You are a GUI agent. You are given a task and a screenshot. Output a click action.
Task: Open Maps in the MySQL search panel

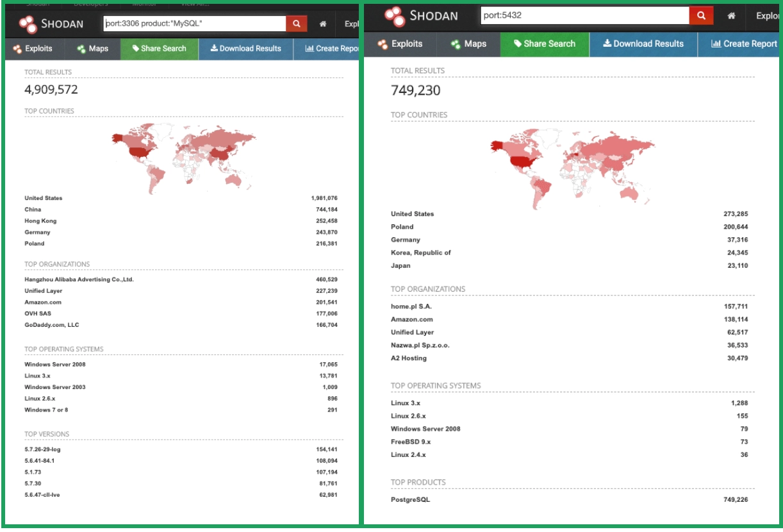click(x=92, y=49)
